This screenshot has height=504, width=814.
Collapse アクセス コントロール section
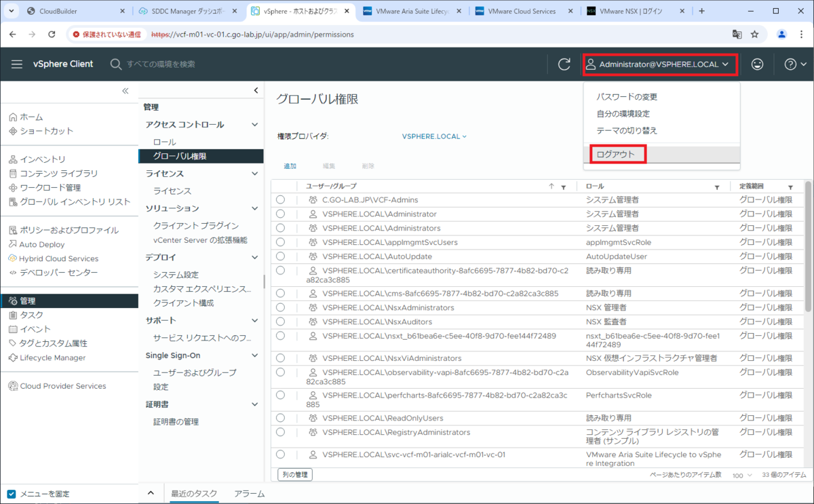[x=255, y=125]
